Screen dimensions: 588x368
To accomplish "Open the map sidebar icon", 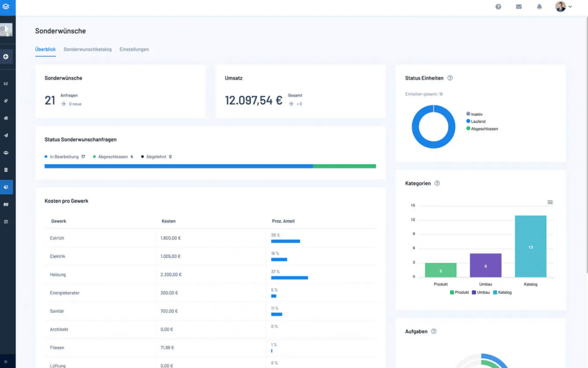I will (6, 204).
